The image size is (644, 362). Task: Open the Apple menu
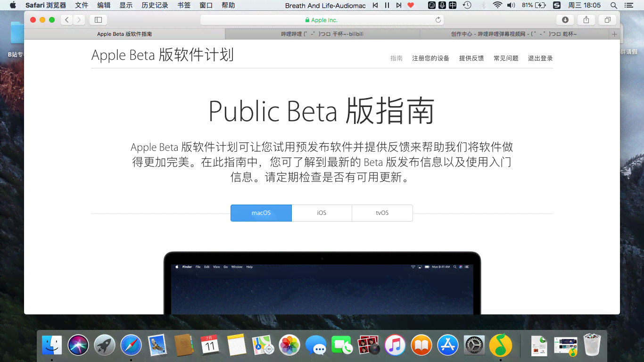pyautogui.click(x=13, y=5)
